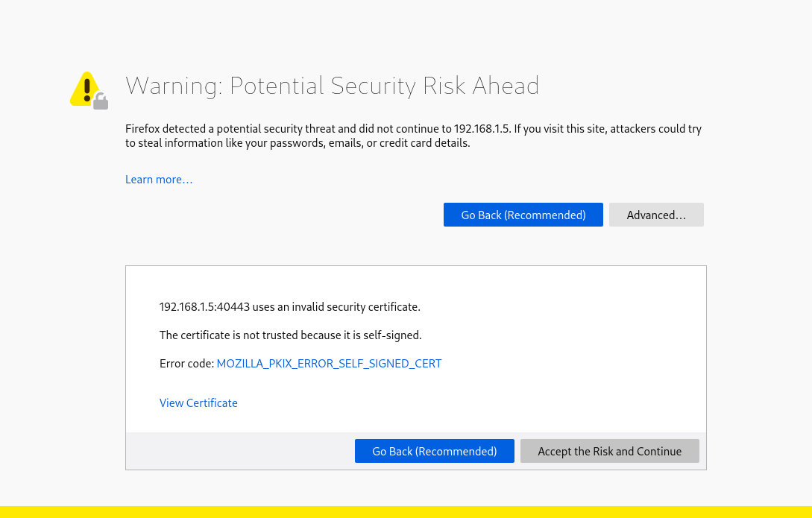Click the yellow stripe at the page bottom
This screenshot has height=518, width=812.
tap(406, 512)
